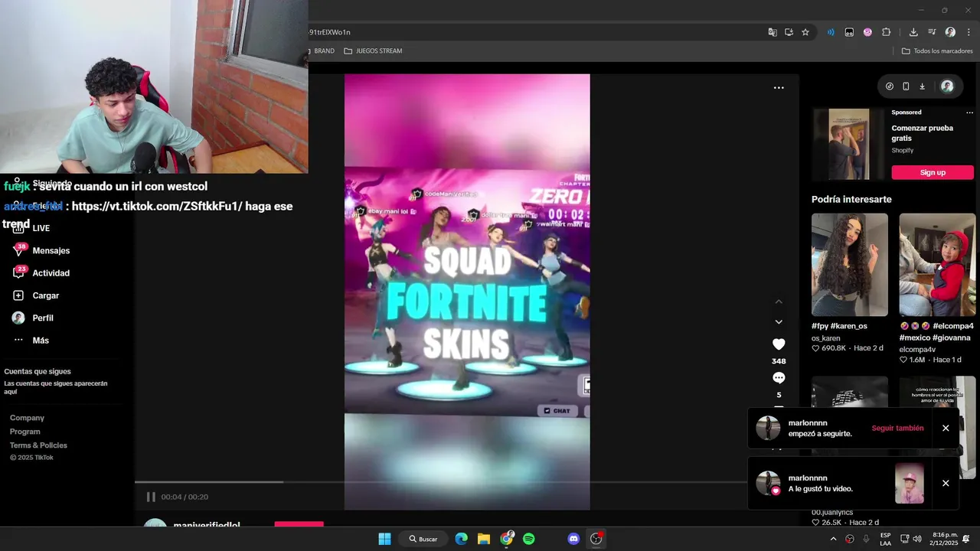The image size is (980, 551).
Task: Go to the previous video with the up chevron
Action: [x=779, y=302]
